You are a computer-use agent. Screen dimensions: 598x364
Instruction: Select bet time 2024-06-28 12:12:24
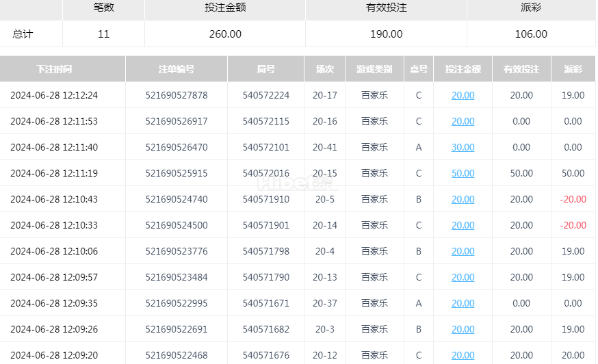click(54, 95)
